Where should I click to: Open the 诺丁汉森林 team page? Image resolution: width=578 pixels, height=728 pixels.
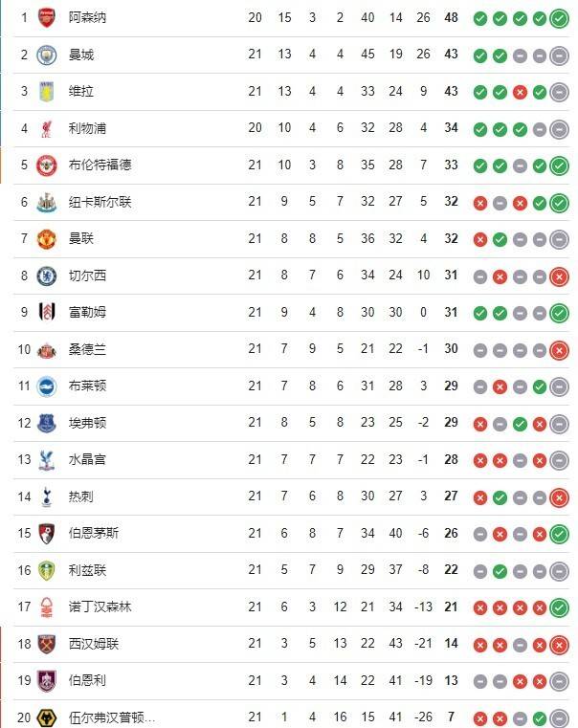[x=100, y=607]
